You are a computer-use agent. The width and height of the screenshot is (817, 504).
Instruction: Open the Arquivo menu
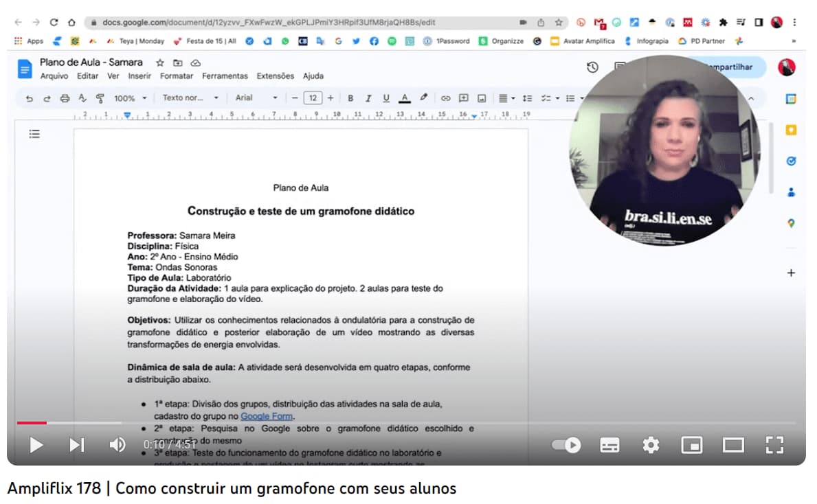(54, 76)
